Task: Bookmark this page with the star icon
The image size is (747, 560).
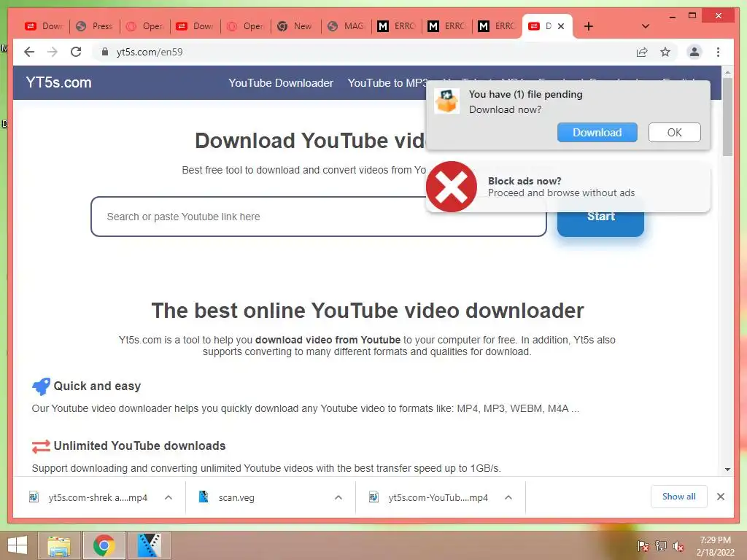Action: coord(665,52)
